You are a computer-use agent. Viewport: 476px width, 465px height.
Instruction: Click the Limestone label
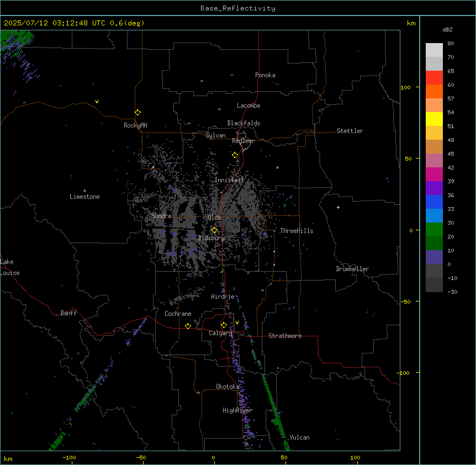click(84, 197)
